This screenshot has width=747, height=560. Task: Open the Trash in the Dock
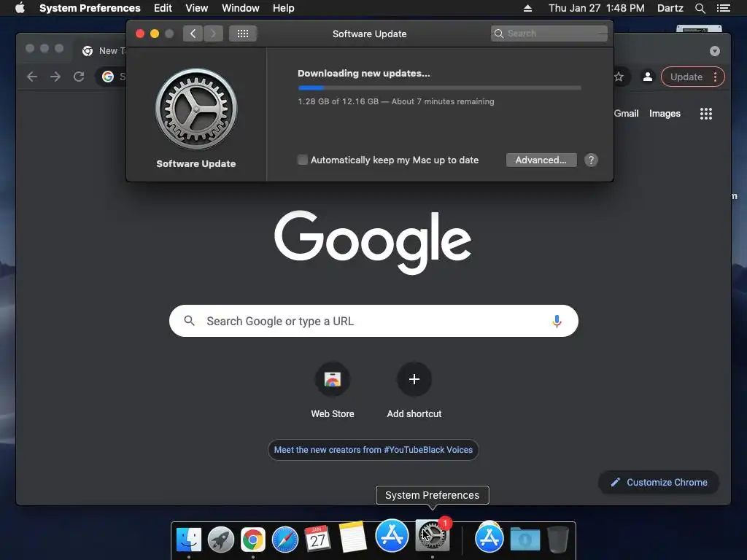(558, 539)
